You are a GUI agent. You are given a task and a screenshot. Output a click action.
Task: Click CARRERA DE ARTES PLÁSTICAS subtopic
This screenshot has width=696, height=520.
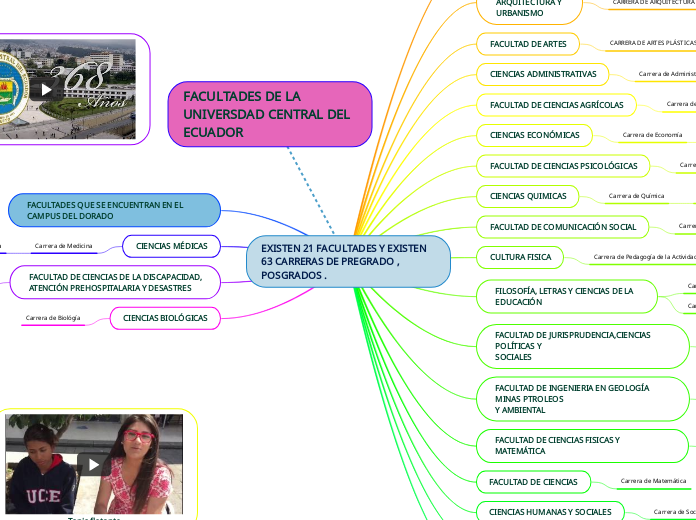652,43
